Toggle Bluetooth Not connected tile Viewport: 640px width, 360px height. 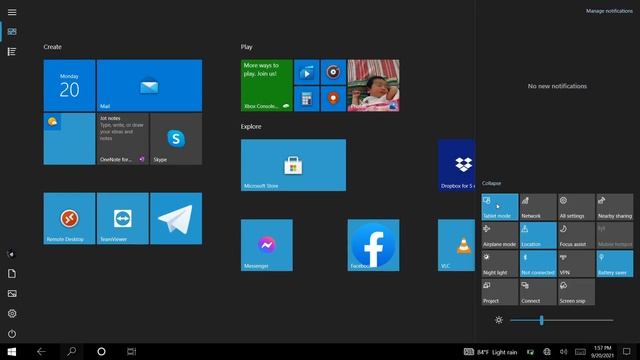538,264
